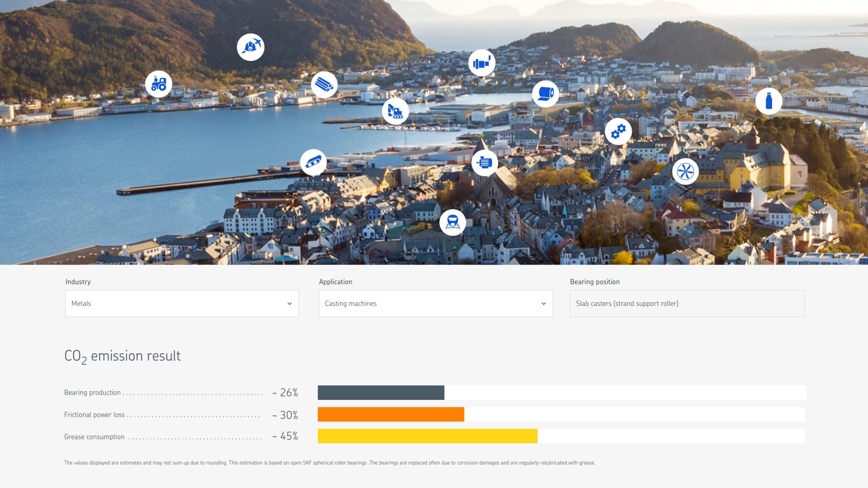
Task: Click the tractor agriculture icon
Action: (159, 84)
